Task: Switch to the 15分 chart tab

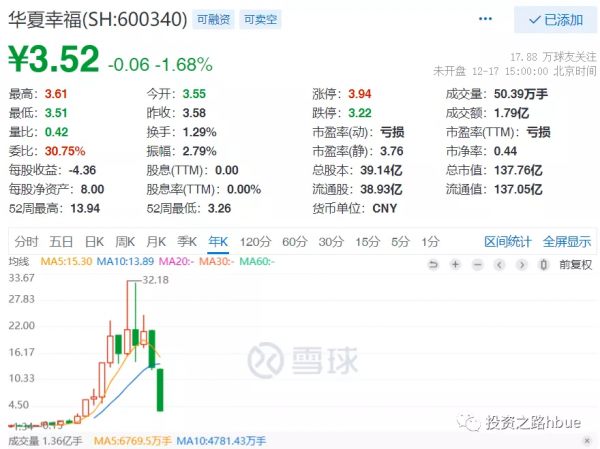Action: pyautogui.click(x=368, y=242)
